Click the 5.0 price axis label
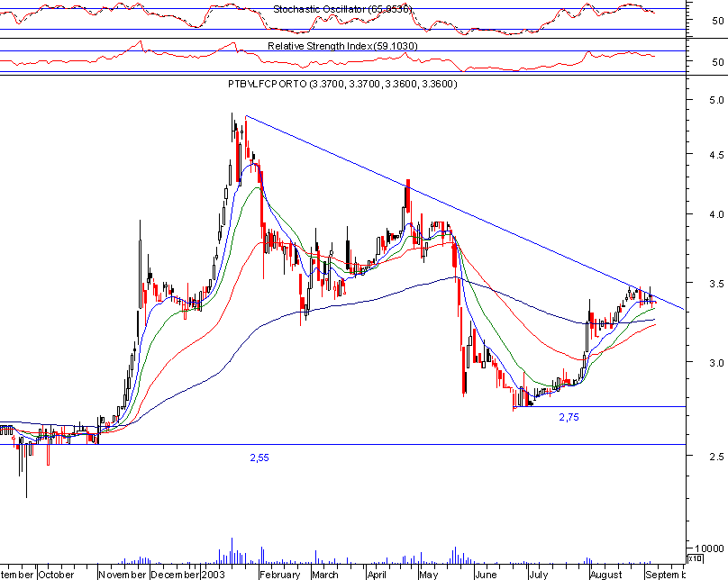The image size is (728, 580). pos(716,100)
